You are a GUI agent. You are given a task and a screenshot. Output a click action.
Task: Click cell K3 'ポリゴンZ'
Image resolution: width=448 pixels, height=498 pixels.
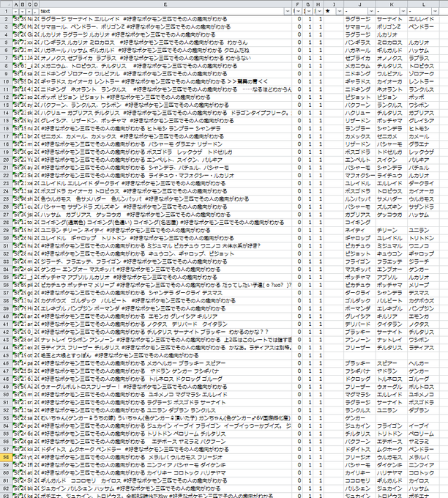392,27
